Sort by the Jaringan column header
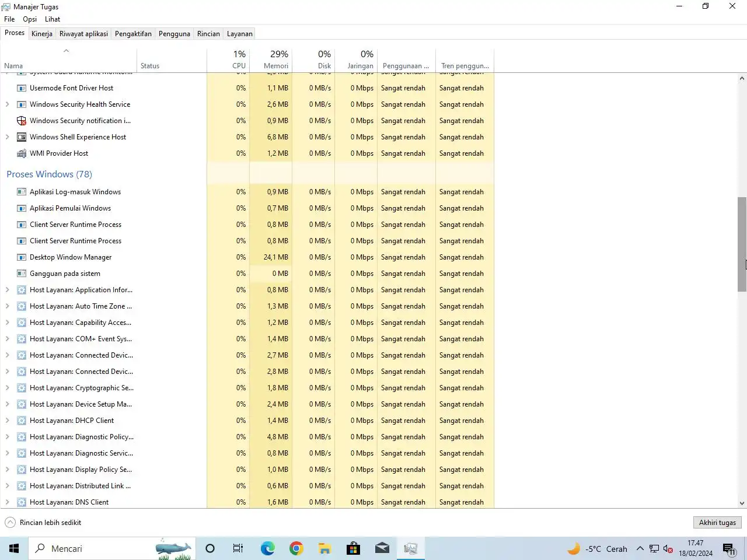The height and width of the screenshot is (560, 747). 356,60
